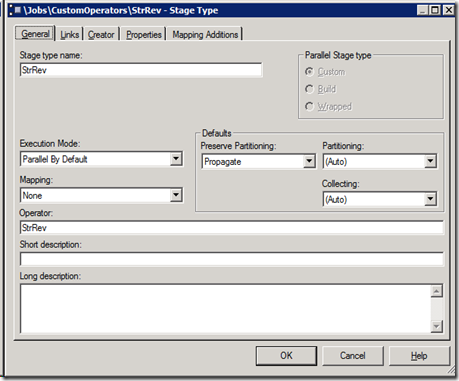The image size is (459, 381).
Task: Click the Short description field
Action: 232,259
